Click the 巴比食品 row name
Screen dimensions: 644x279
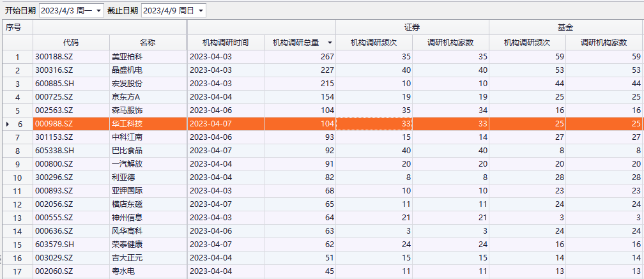click(126, 151)
